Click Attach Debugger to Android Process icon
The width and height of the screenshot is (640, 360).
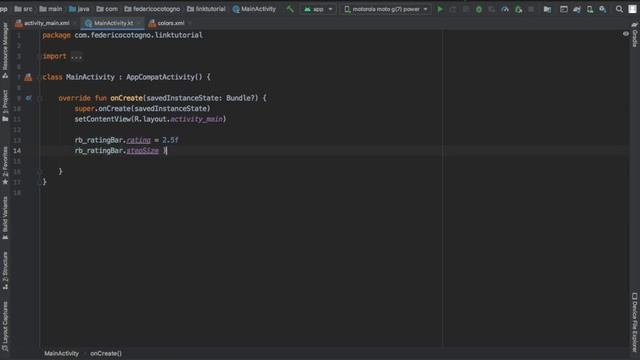[518, 9]
